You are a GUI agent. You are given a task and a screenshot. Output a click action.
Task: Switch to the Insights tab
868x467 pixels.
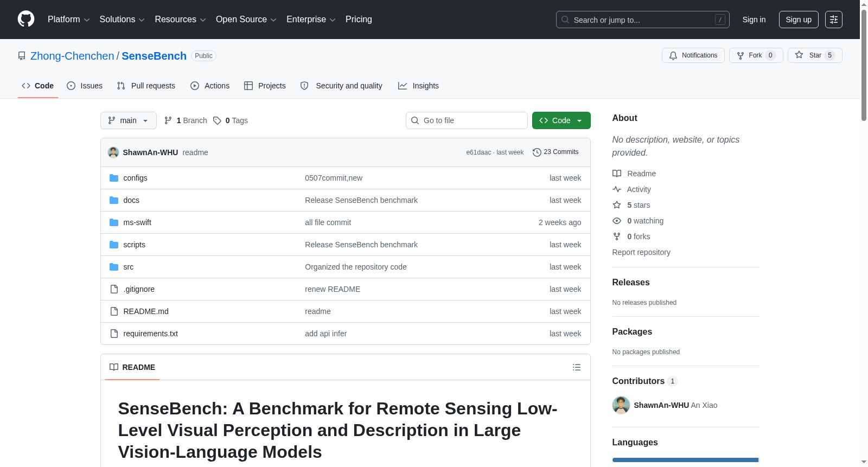click(418, 86)
